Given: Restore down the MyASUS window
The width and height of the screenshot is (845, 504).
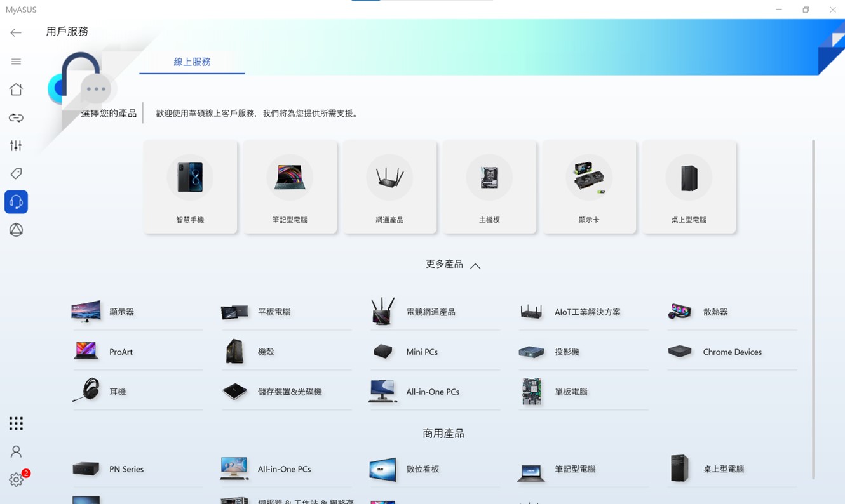Looking at the screenshot, I should pos(806,10).
